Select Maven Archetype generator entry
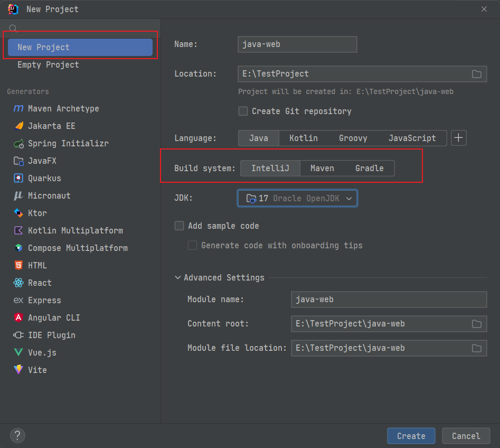 (80, 108)
